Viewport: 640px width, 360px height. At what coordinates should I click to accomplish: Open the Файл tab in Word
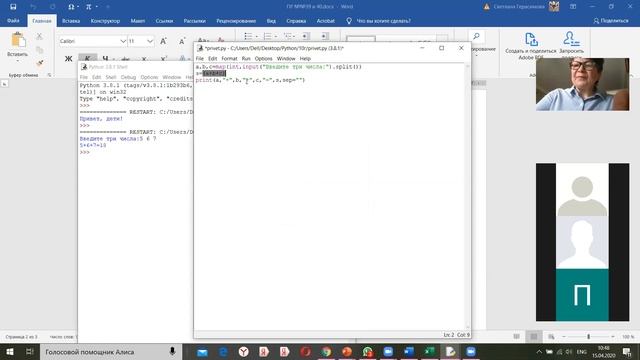pyautogui.click(x=13, y=21)
